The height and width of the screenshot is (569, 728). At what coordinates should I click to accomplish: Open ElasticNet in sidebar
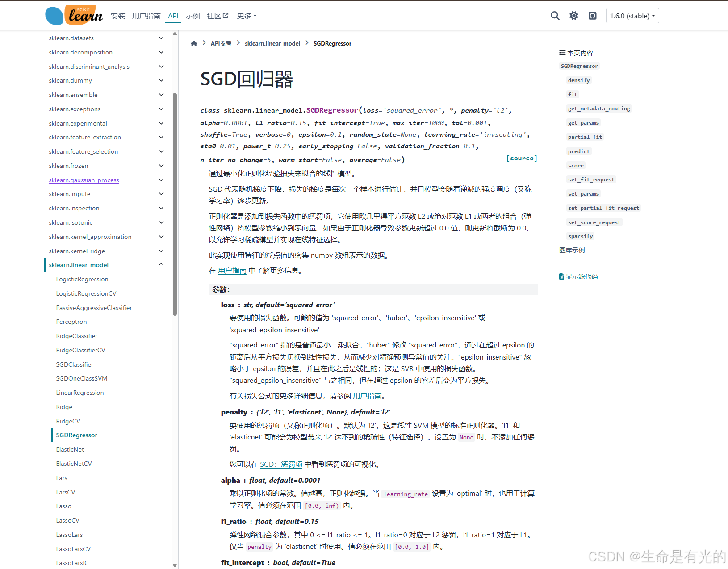tap(70, 449)
